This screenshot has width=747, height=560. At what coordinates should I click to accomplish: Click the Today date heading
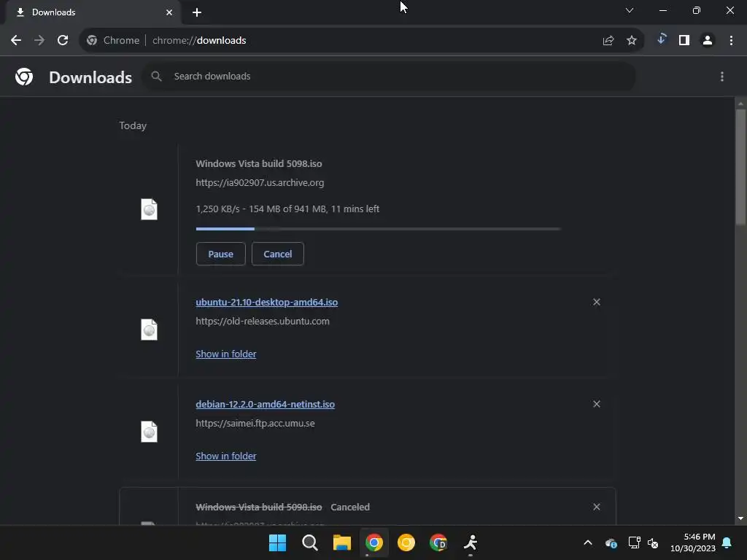click(x=133, y=125)
